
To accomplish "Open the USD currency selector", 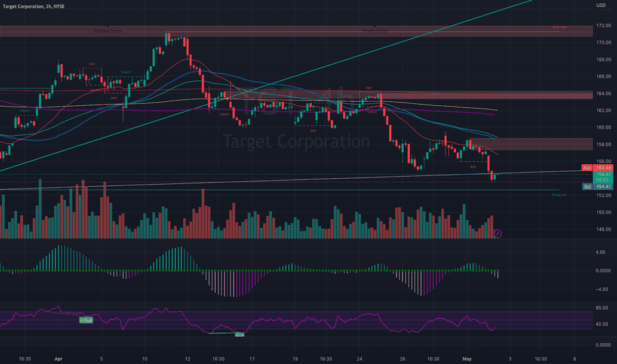I will pyautogui.click(x=601, y=5).
